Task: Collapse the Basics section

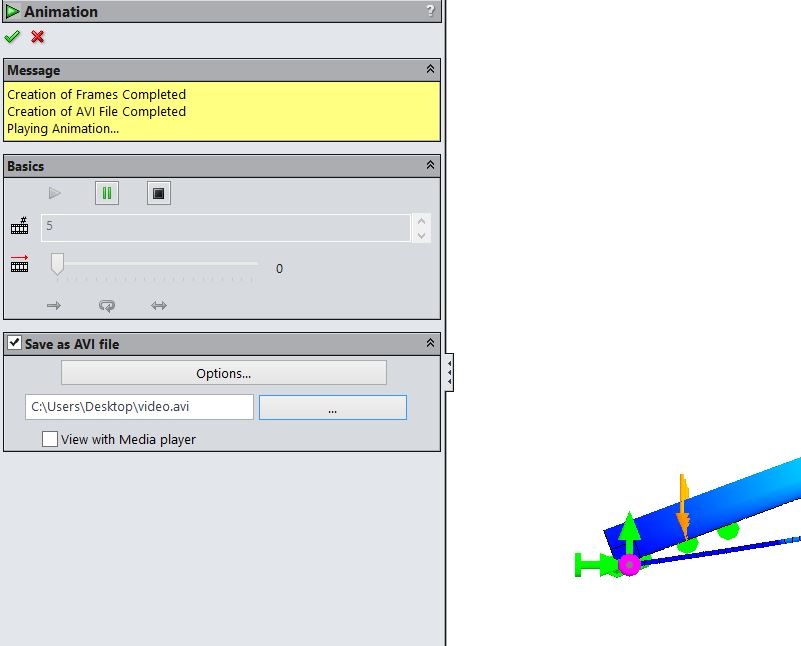Action: point(430,165)
